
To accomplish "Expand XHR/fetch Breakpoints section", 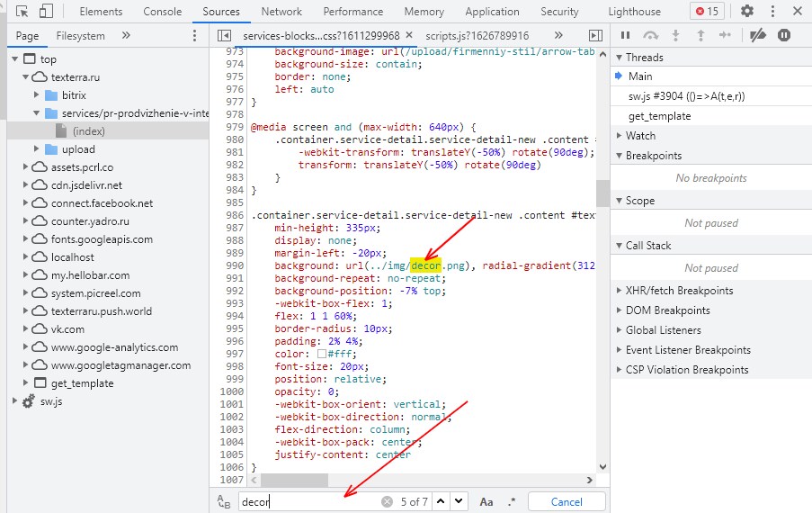I will pos(679,291).
